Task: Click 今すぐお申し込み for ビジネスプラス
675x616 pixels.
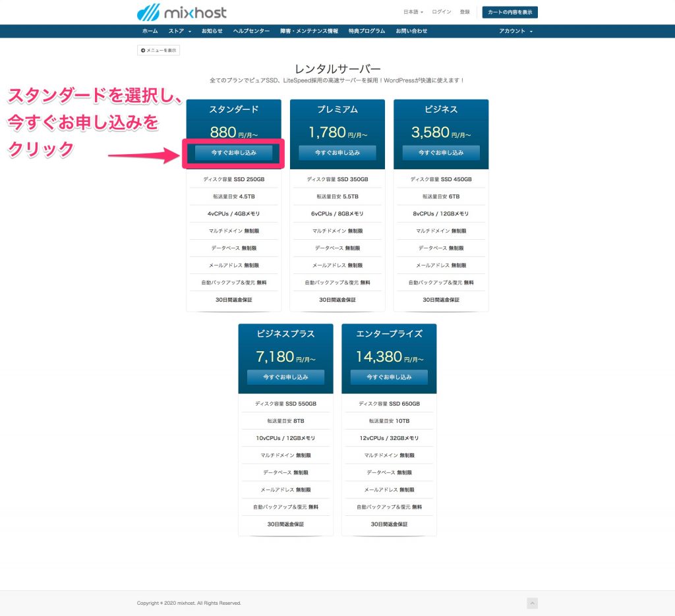Action: (285, 377)
